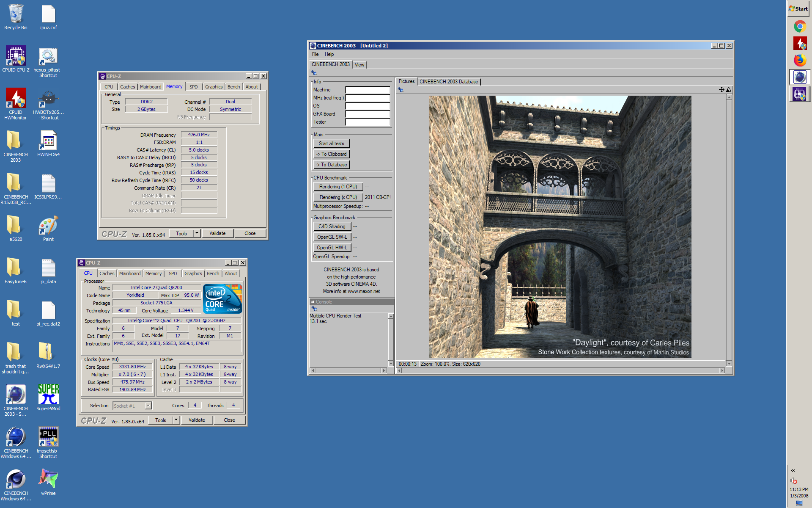This screenshot has height=508, width=812.
Task: Launch CPUID CPU-Z desktop shortcut
Action: 16,59
